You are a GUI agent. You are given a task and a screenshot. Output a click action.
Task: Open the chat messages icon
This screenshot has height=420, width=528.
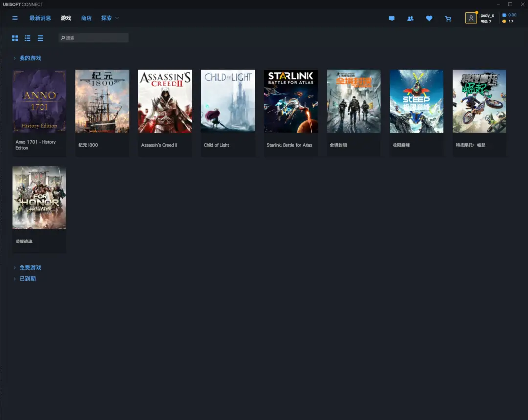391,19
